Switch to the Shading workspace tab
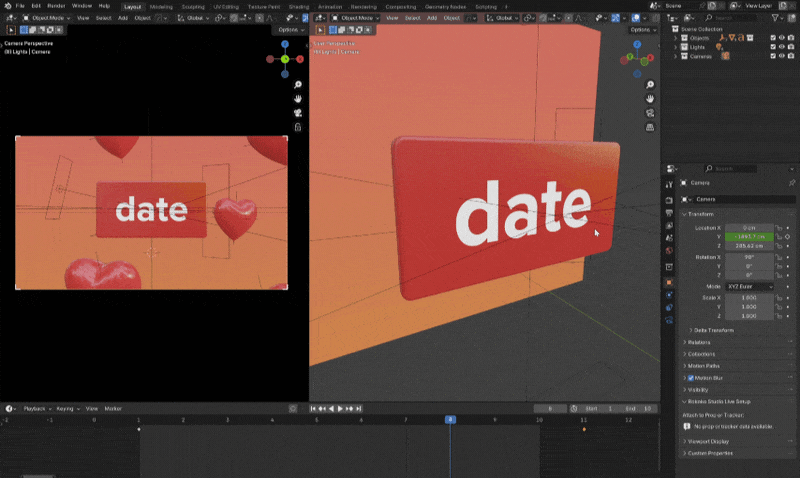The height and width of the screenshot is (478, 800). coord(299,6)
